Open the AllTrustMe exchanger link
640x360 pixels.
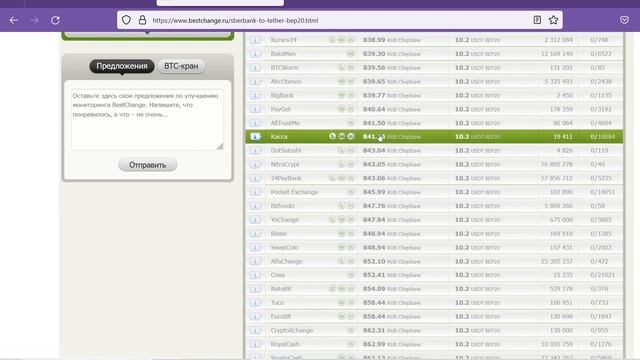coord(285,123)
